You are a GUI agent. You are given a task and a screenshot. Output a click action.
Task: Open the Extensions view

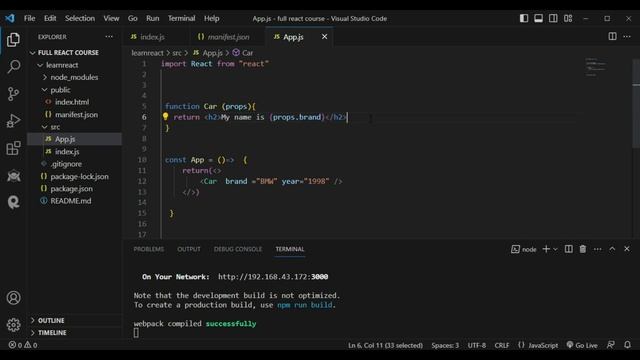pos(13,148)
